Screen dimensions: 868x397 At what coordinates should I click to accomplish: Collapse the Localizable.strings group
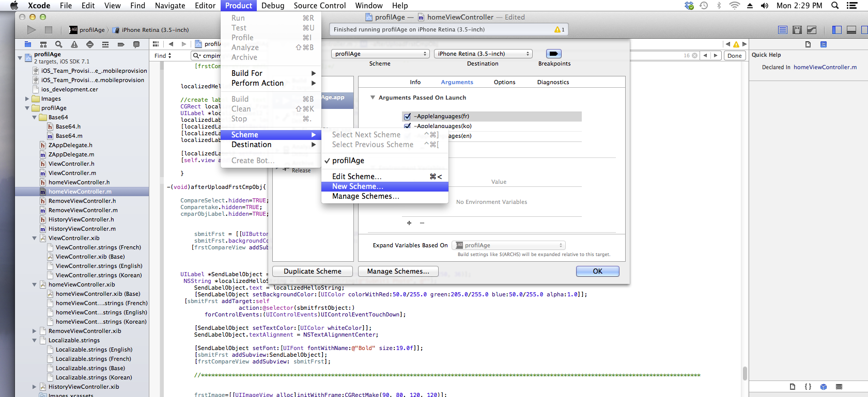[35, 340]
